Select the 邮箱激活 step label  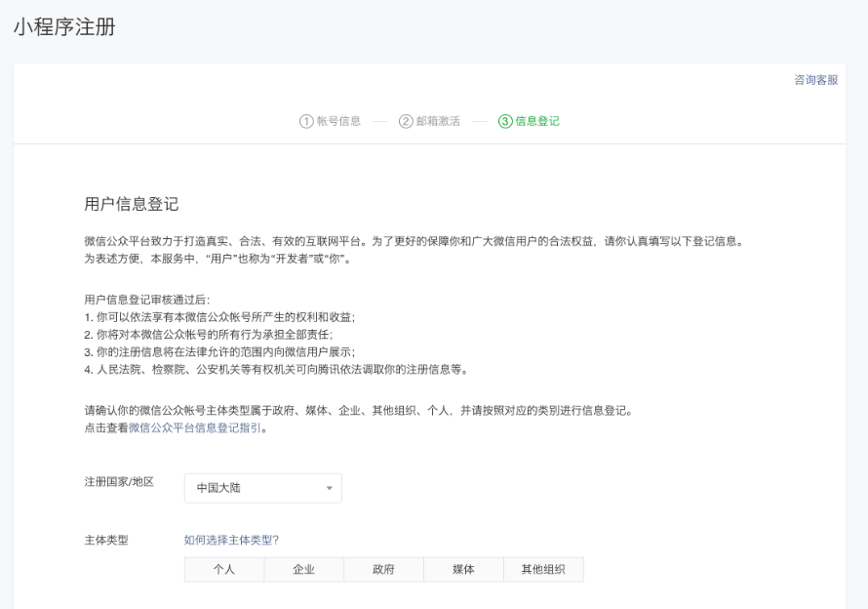click(438, 121)
